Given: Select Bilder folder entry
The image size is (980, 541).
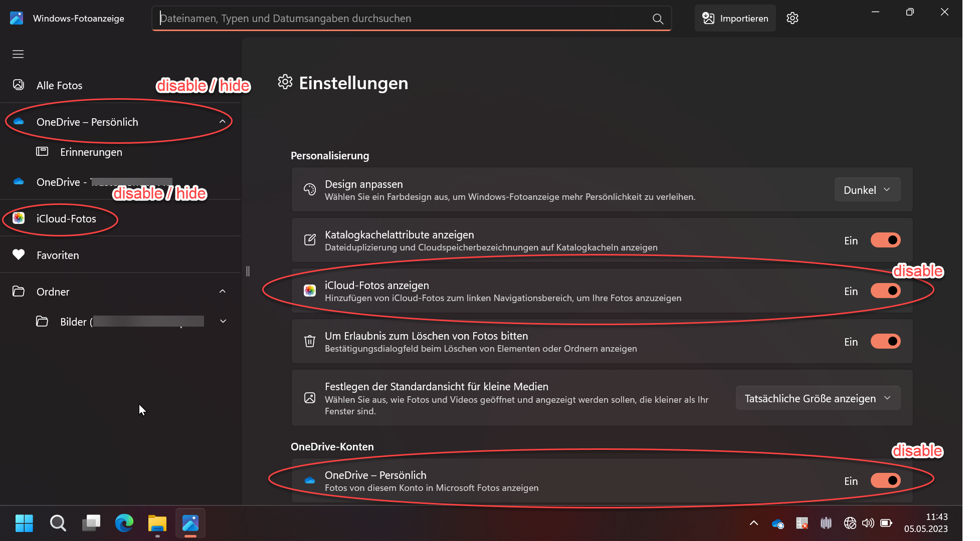Looking at the screenshot, I should click(120, 322).
